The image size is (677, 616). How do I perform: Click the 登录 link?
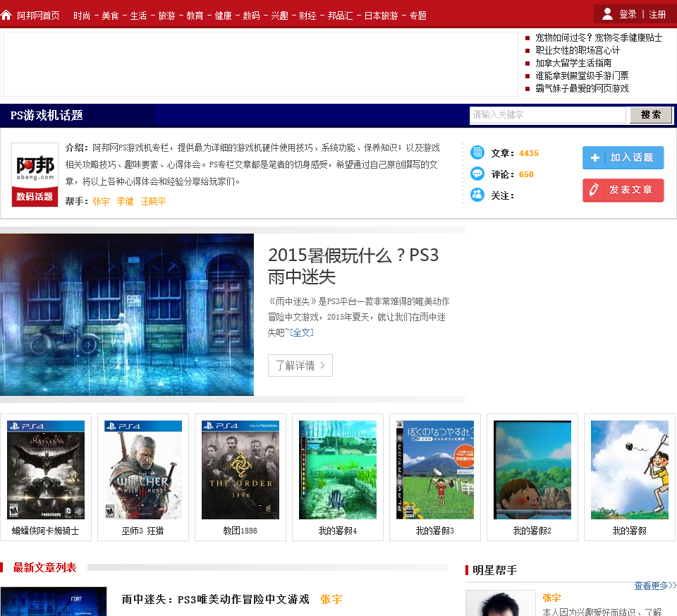[628, 15]
